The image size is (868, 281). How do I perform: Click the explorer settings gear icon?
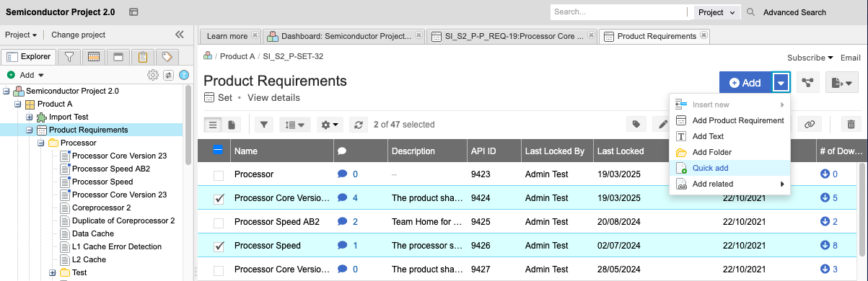(x=152, y=75)
